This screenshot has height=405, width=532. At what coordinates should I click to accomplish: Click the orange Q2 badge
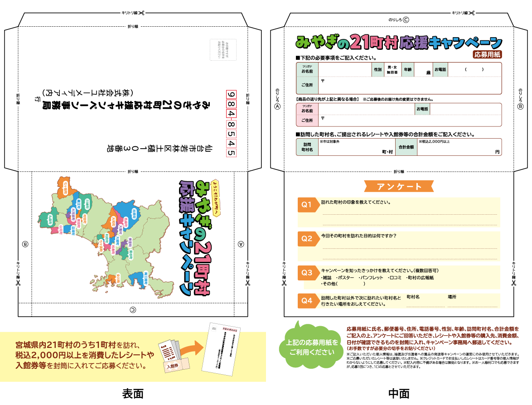pos(309,238)
